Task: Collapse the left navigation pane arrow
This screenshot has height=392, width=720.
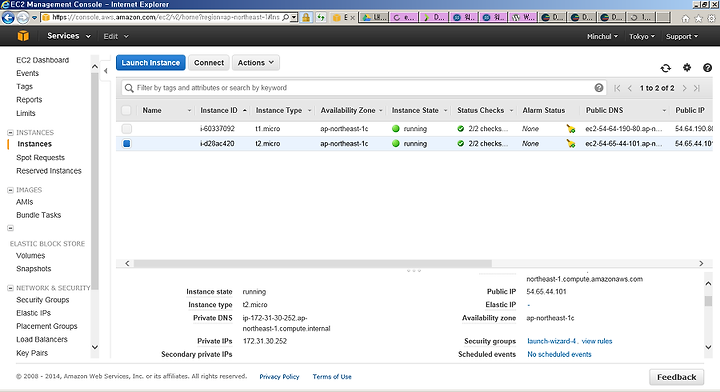Action: click(106, 71)
